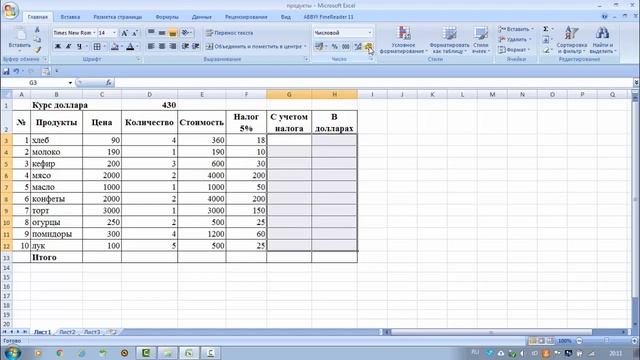This screenshot has width=640, height=360.
Task: Open the merge and center dropdown arrow
Action: [305, 47]
